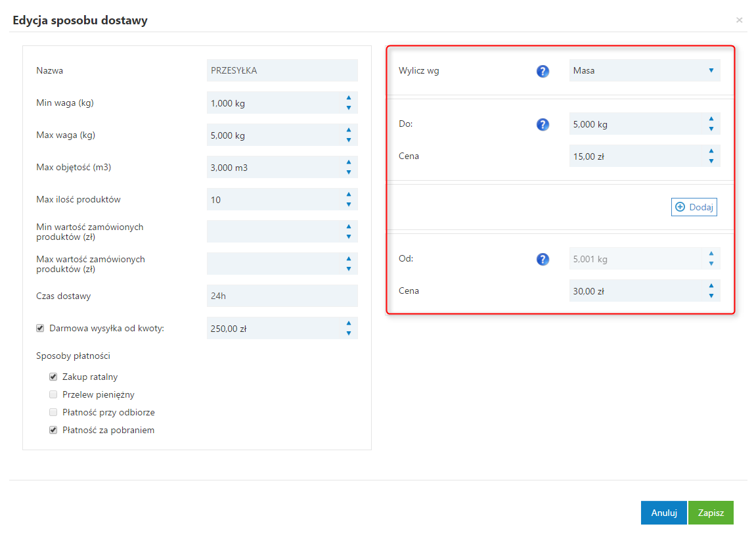Increase Min waga value with up arrow
The height and width of the screenshot is (537, 756).
click(x=349, y=98)
